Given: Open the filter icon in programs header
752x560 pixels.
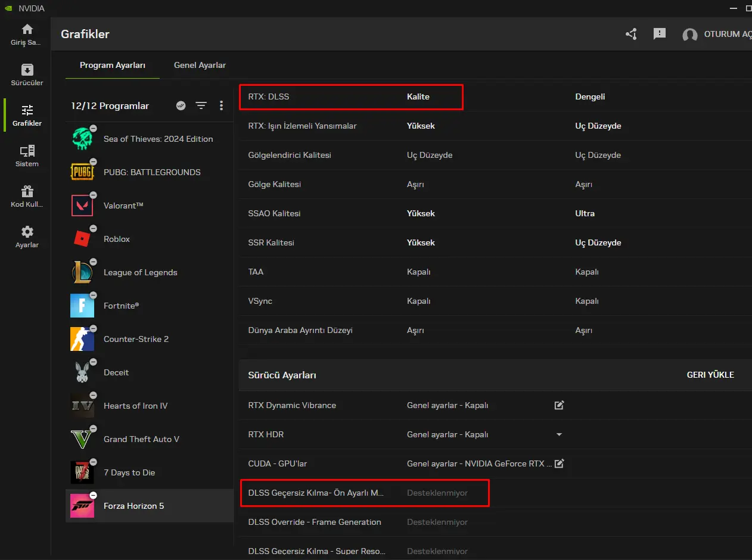Looking at the screenshot, I should 201,105.
